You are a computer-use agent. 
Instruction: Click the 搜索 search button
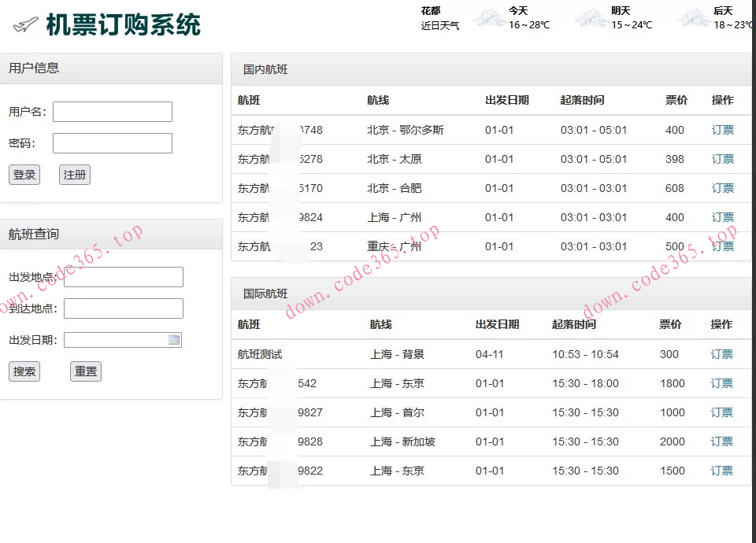[x=24, y=371]
